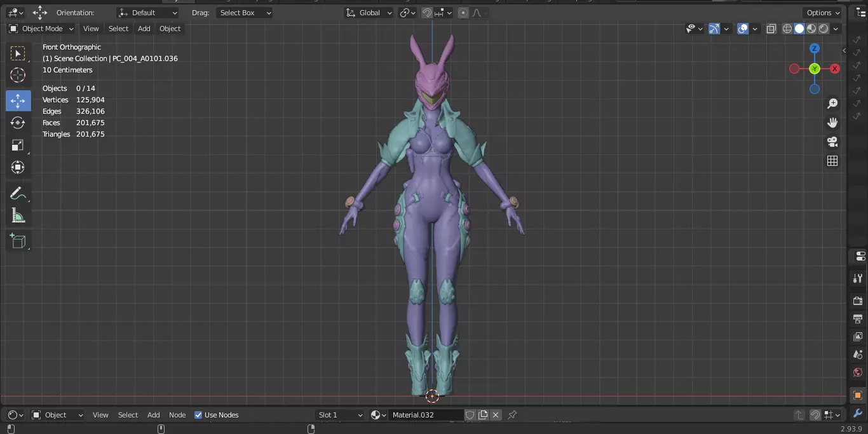This screenshot has height=434, width=868.
Task: Open the shader type Object dropdown
Action: [58, 415]
